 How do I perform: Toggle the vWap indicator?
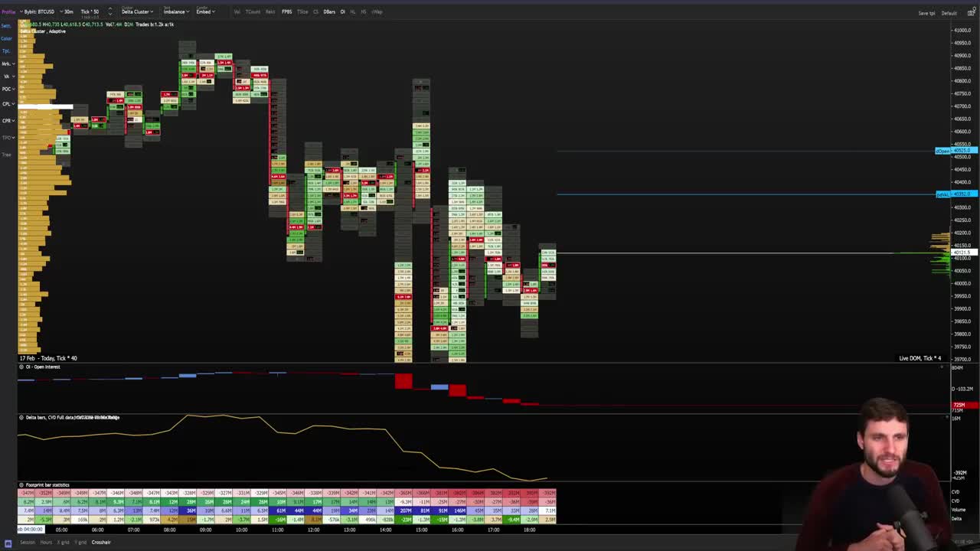click(377, 11)
